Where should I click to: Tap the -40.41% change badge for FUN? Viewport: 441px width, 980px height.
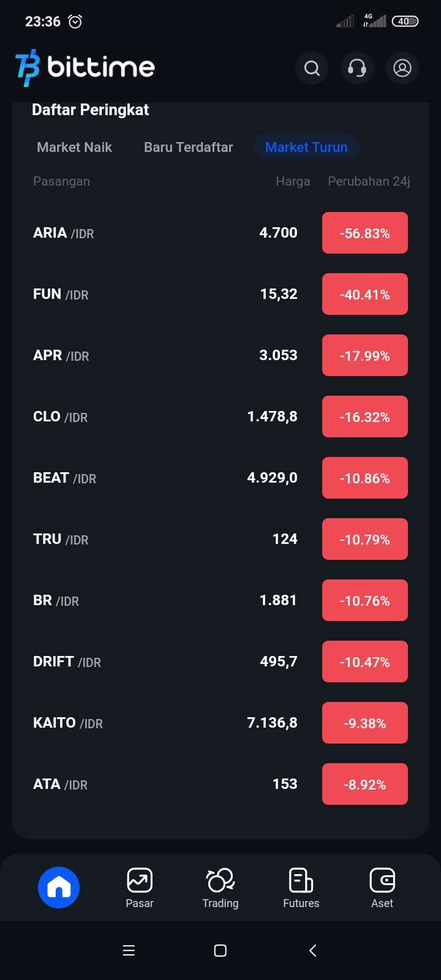(x=365, y=294)
